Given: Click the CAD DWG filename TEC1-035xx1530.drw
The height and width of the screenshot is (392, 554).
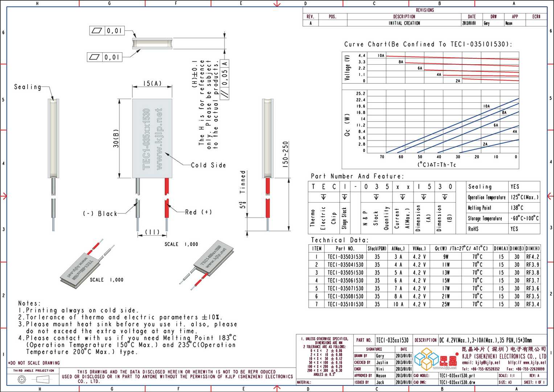Looking at the screenshot, I should point(457,382).
